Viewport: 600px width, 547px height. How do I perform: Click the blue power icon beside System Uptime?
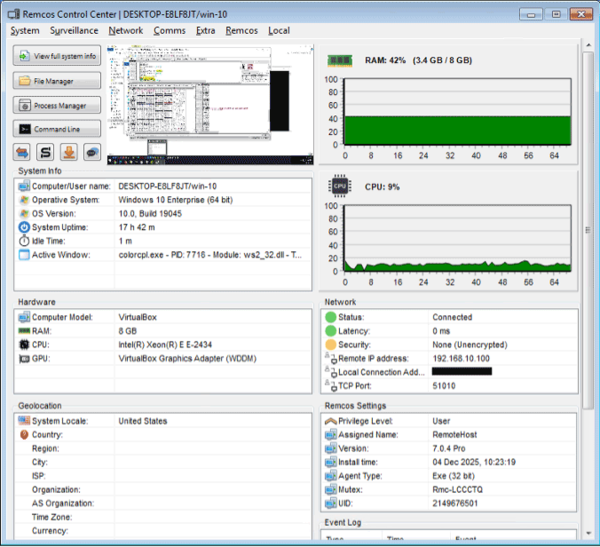click(25, 227)
